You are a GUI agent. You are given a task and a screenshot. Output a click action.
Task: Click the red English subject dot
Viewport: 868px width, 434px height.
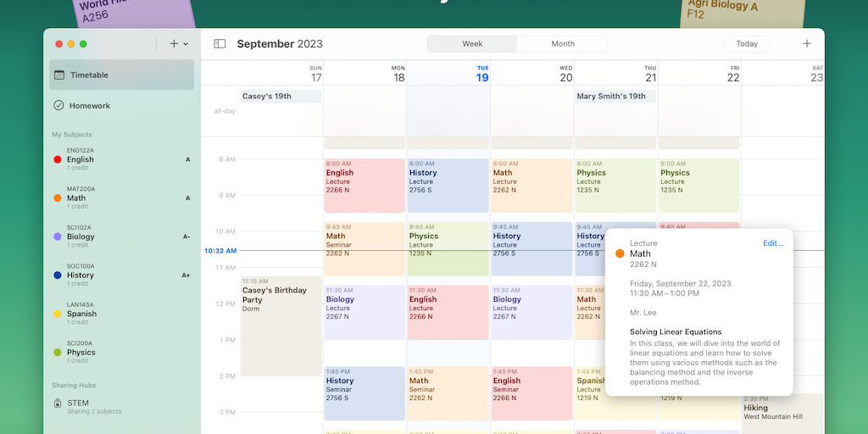point(58,159)
